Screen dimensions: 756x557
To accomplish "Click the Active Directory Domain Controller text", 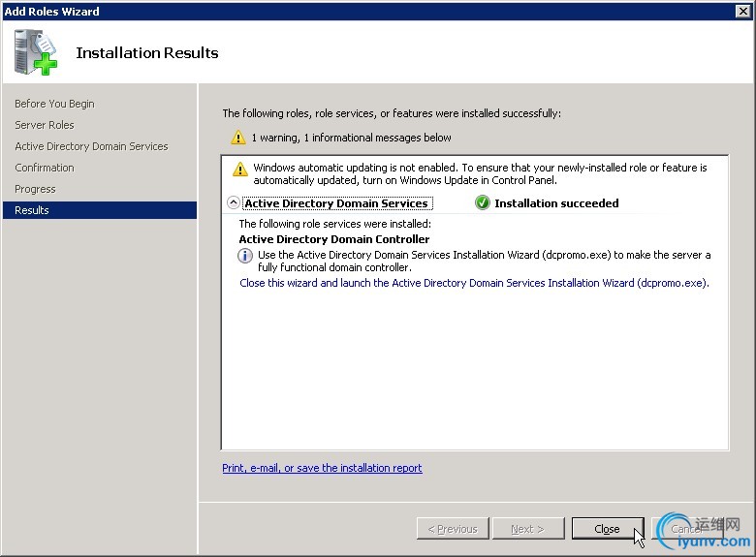I will 334,239.
